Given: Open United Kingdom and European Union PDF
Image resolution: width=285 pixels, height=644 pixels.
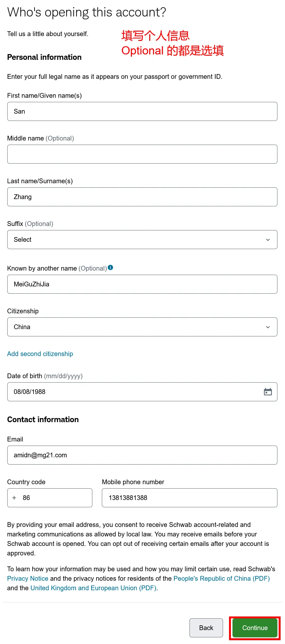Looking at the screenshot, I should point(93,588).
